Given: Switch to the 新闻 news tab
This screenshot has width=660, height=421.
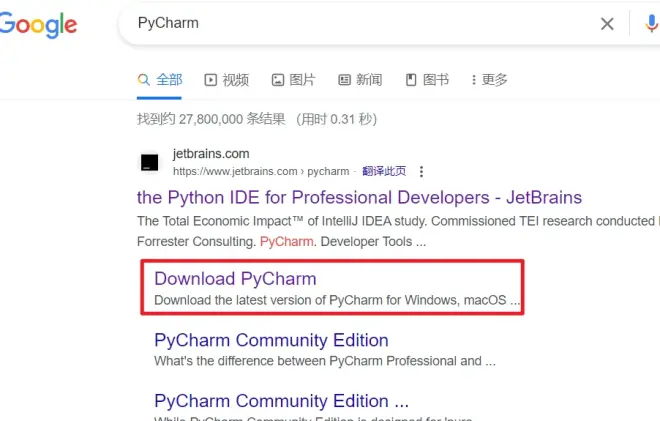Looking at the screenshot, I should [x=360, y=80].
